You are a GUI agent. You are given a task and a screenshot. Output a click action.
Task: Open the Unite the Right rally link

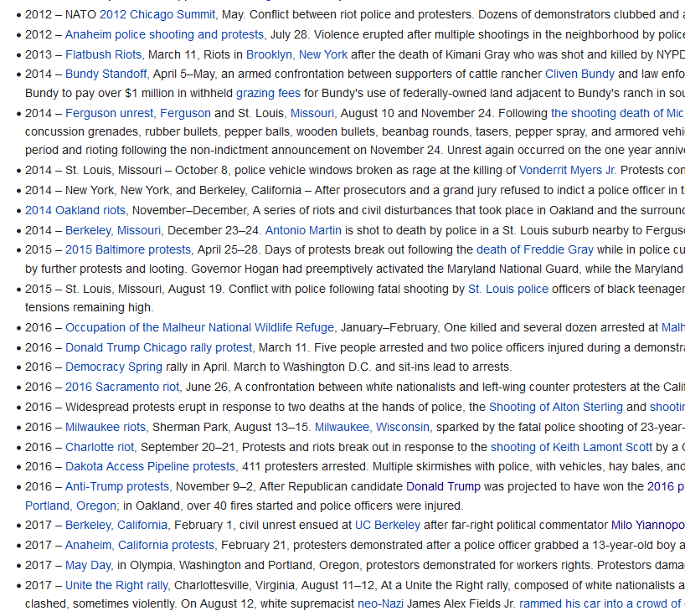click(116, 585)
